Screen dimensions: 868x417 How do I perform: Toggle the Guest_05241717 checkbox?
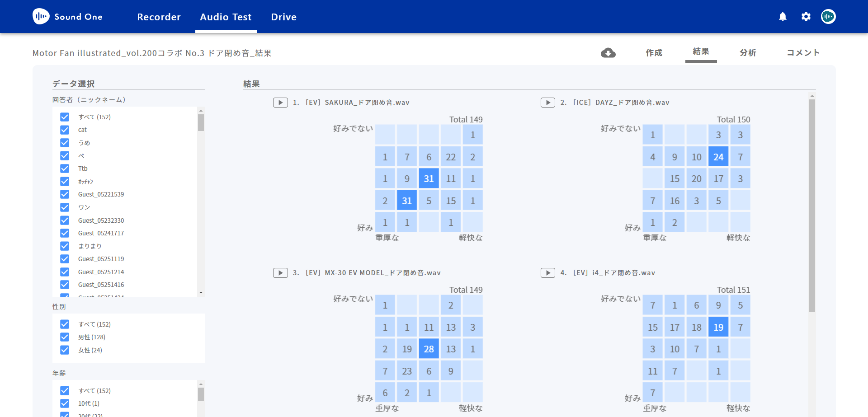(x=65, y=233)
